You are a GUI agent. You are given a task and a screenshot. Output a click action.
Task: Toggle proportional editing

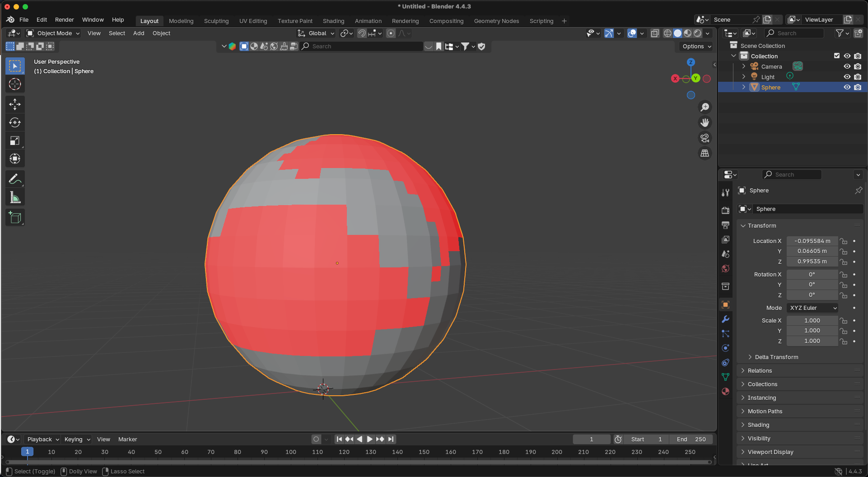[391, 33]
